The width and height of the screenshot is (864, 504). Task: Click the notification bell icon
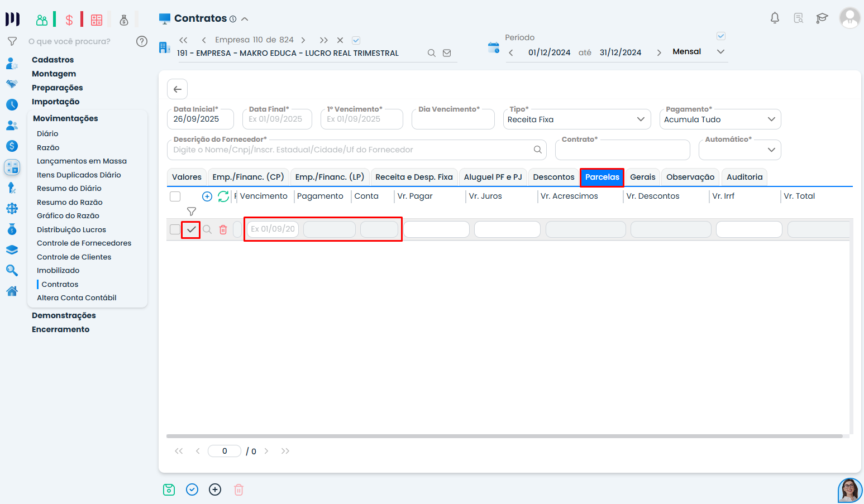click(775, 18)
